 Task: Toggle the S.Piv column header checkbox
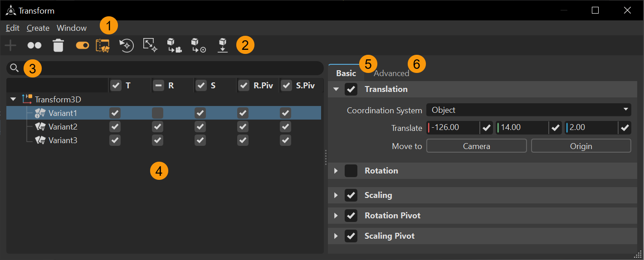click(x=286, y=86)
